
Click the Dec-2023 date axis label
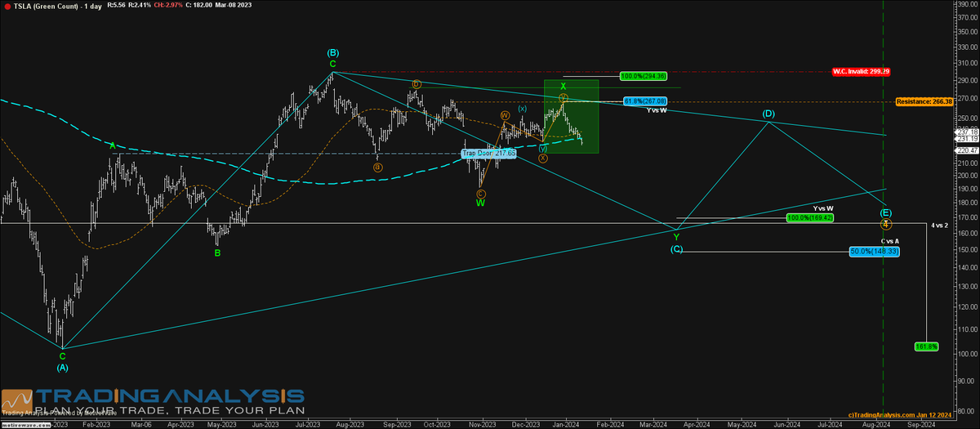pyautogui.click(x=526, y=425)
